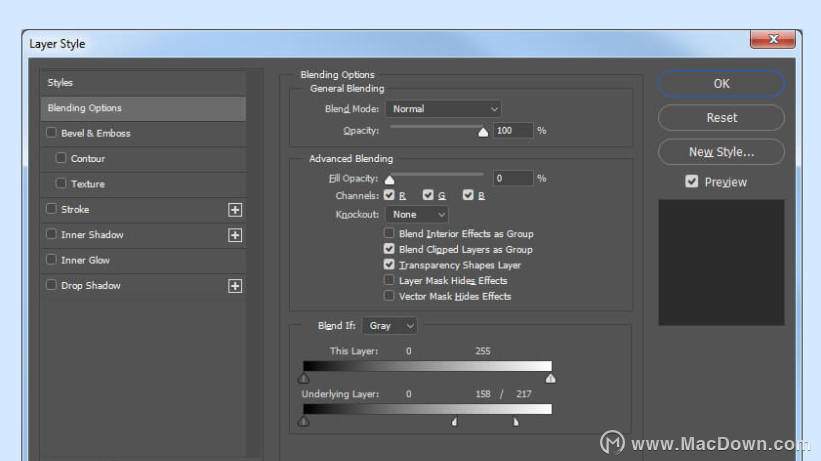Click the Fill Opacity percent input field

coord(513,178)
